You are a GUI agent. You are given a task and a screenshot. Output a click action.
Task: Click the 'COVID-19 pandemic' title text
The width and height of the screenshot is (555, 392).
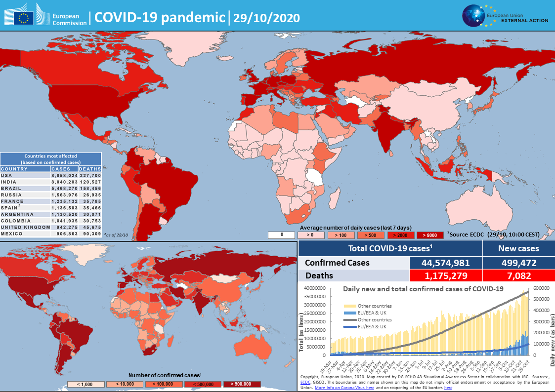(x=160, y=18)
